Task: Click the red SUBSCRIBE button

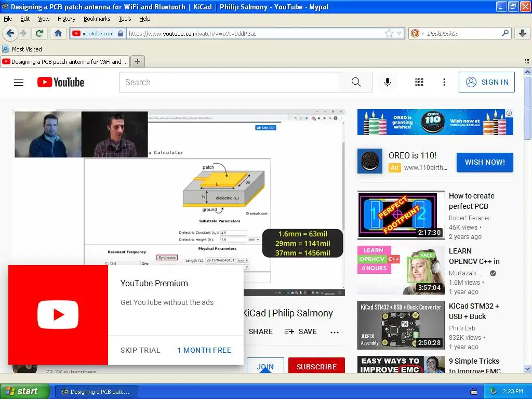Action: [x=316, y=366]
